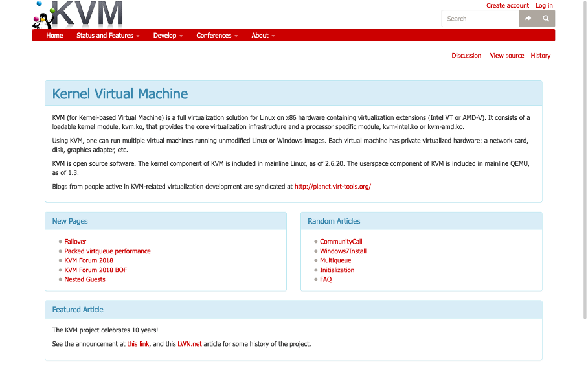This screenshot has width=588, height=368.
Task: Click the KVM penguin logo
Action: pyautogui.click(x=78, y=15)
